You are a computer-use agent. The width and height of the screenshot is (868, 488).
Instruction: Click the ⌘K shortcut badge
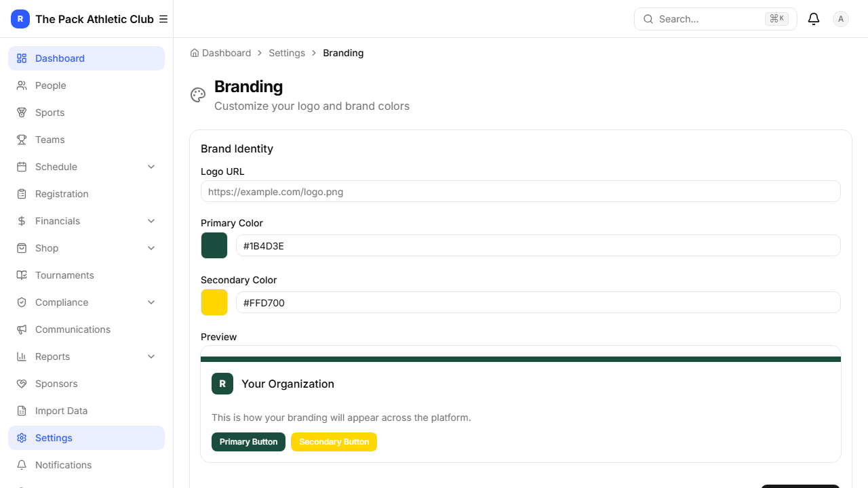tap(776, 19)
